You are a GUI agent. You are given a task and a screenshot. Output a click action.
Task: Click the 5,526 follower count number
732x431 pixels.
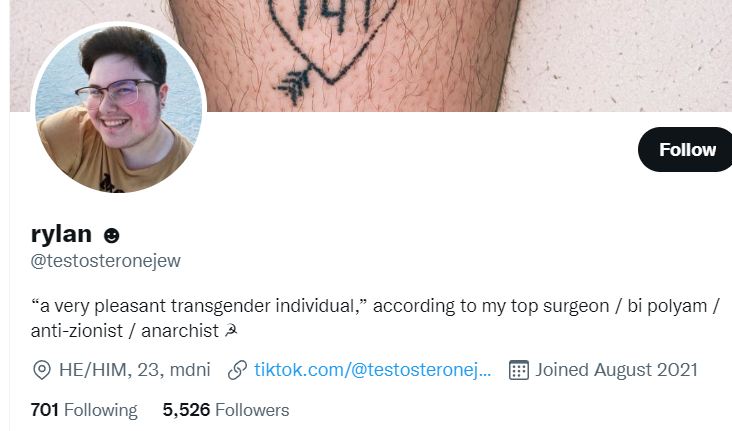click(186, 410)
